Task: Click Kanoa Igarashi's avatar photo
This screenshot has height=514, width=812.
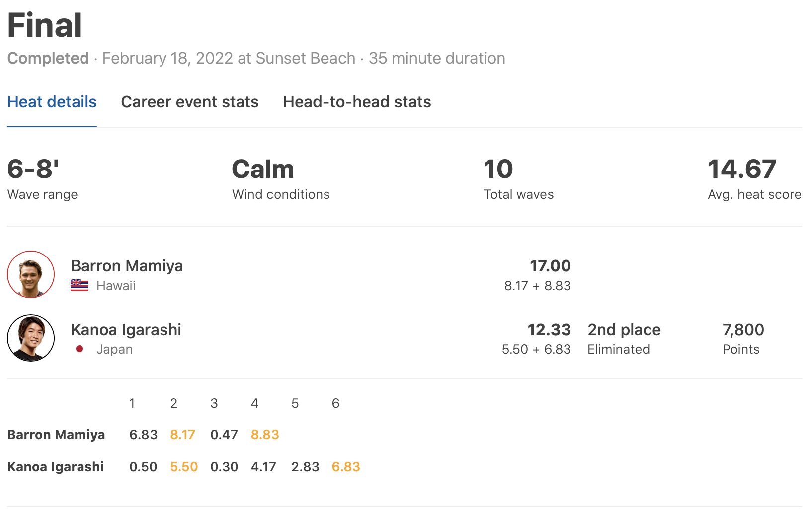Action: point(31,338)
